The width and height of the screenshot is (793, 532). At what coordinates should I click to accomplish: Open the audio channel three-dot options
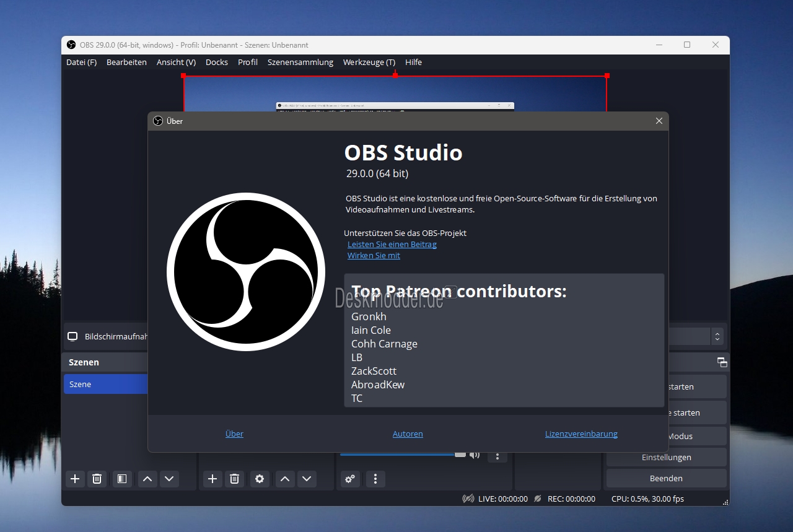coord(497,456)
